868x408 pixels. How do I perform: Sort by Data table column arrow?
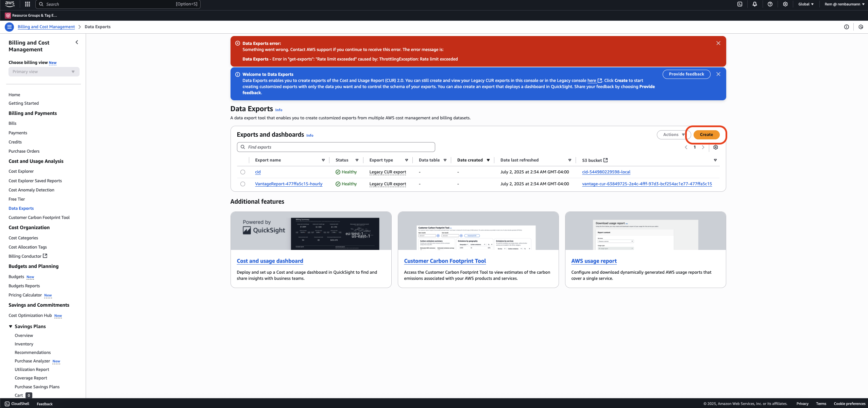pos(445,160)
